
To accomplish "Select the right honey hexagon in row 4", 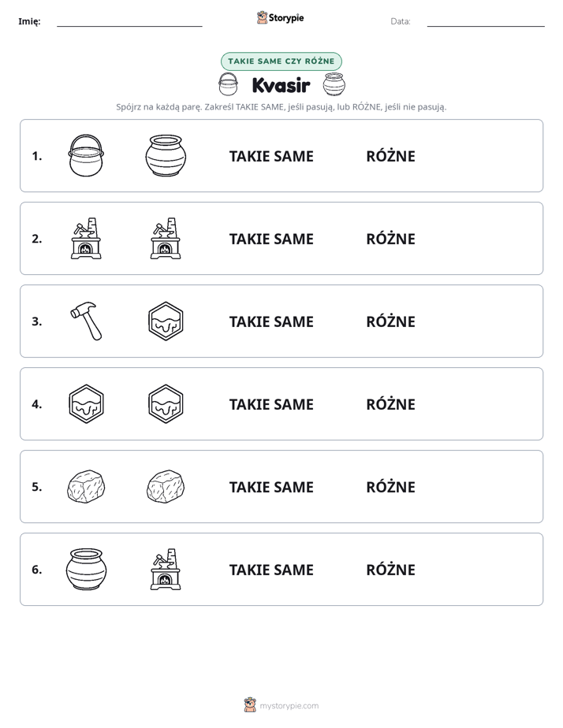I will (x=166, y=403).
